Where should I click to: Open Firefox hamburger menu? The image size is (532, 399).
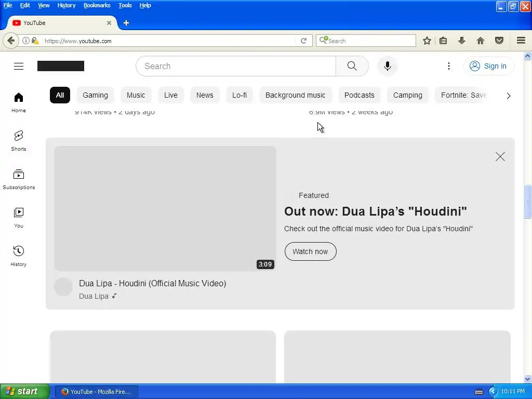tap(521, 41)
